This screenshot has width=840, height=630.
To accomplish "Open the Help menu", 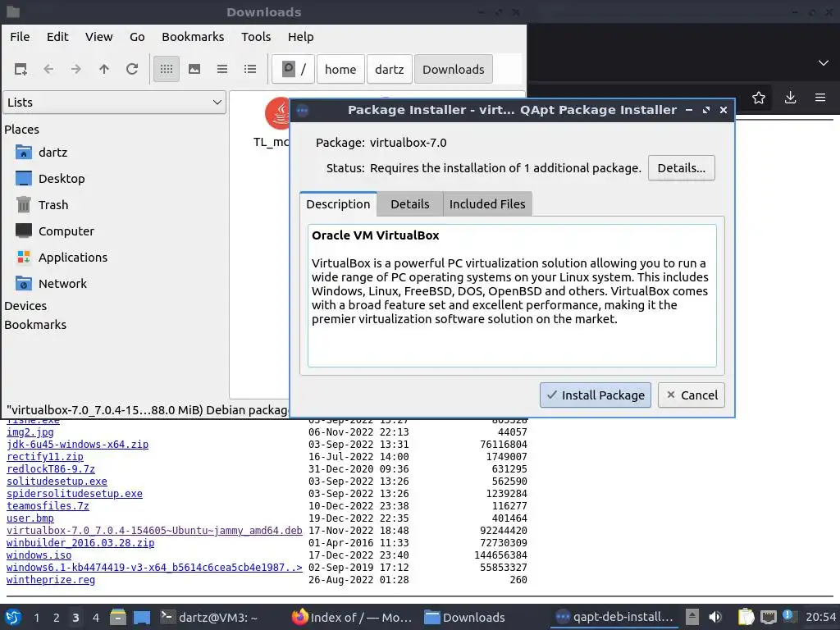I will 300,37.
